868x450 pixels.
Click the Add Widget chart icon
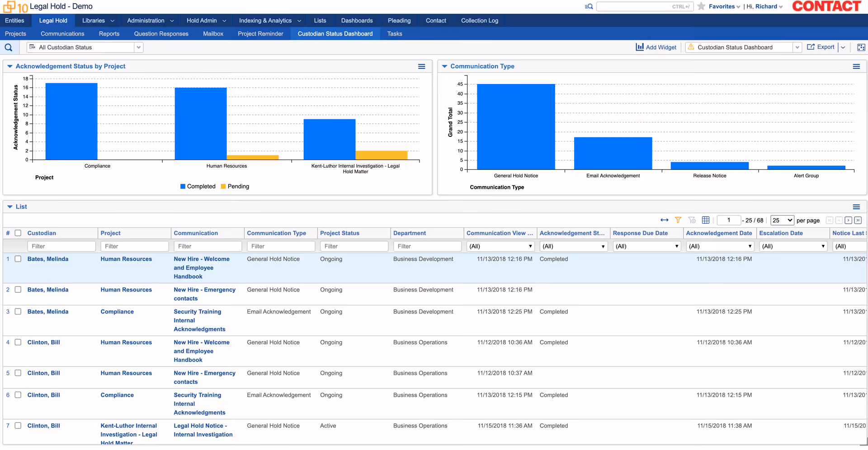click(640, 47)
